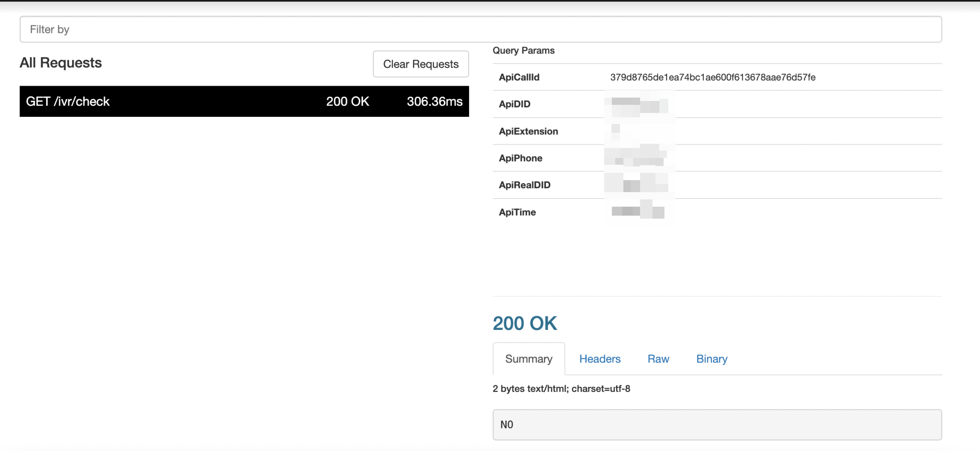This screenshot has width=980, height=451.
Task: Click the Filter by input field
Action: 481,29
